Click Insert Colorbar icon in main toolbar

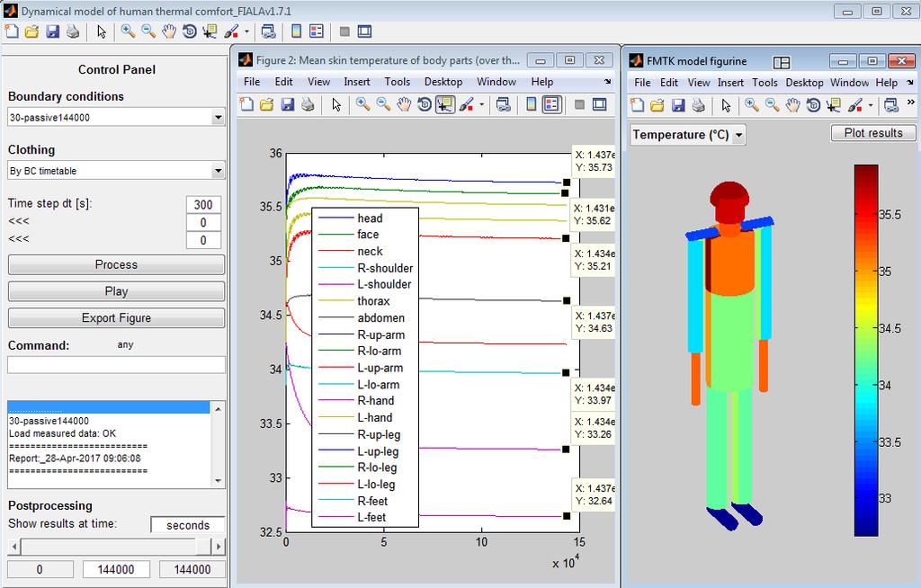[x=297, y=31]
